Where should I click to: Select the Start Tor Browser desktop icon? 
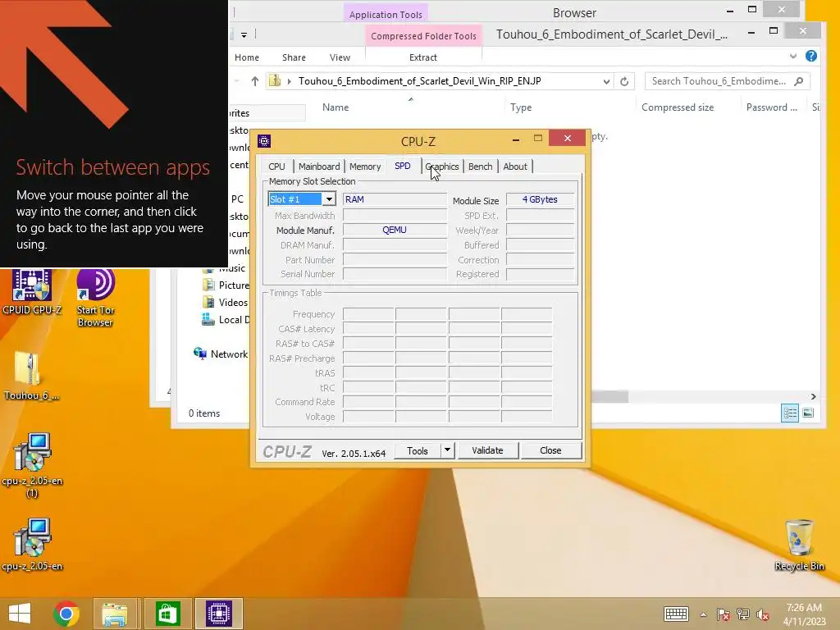pyautogui.click(x=95, y=298)
